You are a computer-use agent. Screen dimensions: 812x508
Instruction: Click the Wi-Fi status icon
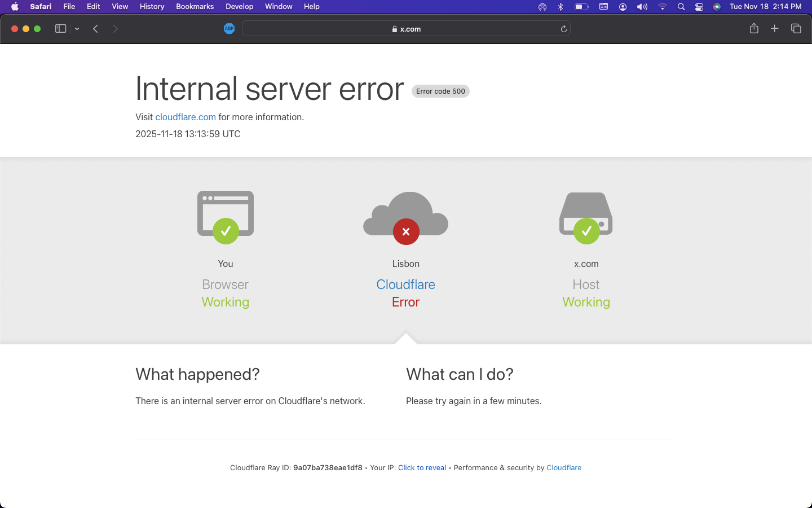pyautogui.click(x=662, y=6)
